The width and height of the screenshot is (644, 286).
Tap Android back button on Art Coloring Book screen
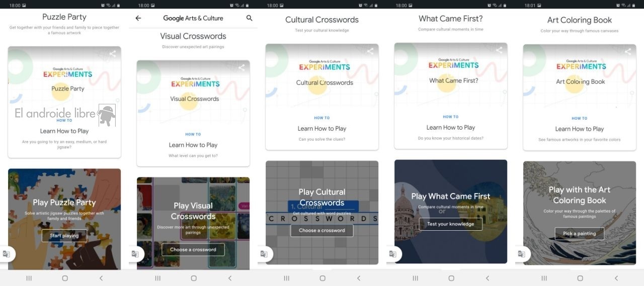pyautogui.click(x=616, y=278)
